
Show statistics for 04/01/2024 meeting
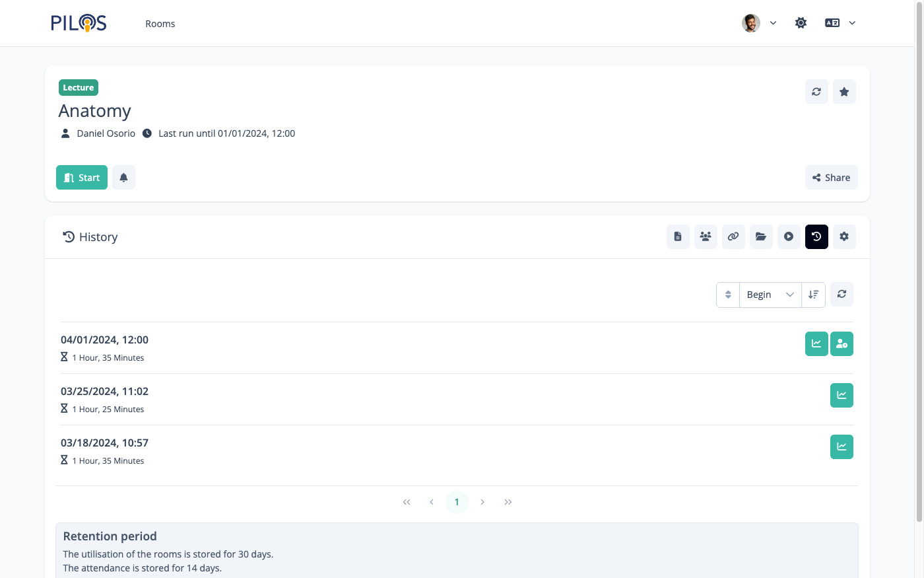point(816,343)
